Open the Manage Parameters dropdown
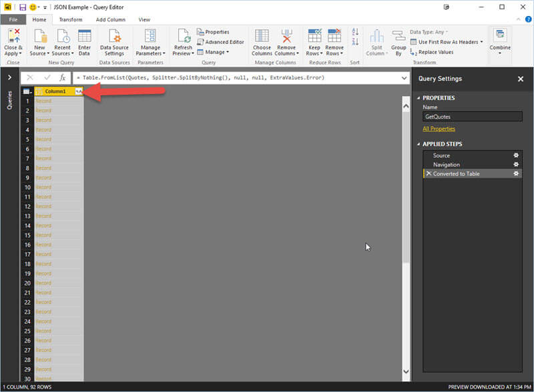The width and height of the screenshot is (534, 392). 150,53
